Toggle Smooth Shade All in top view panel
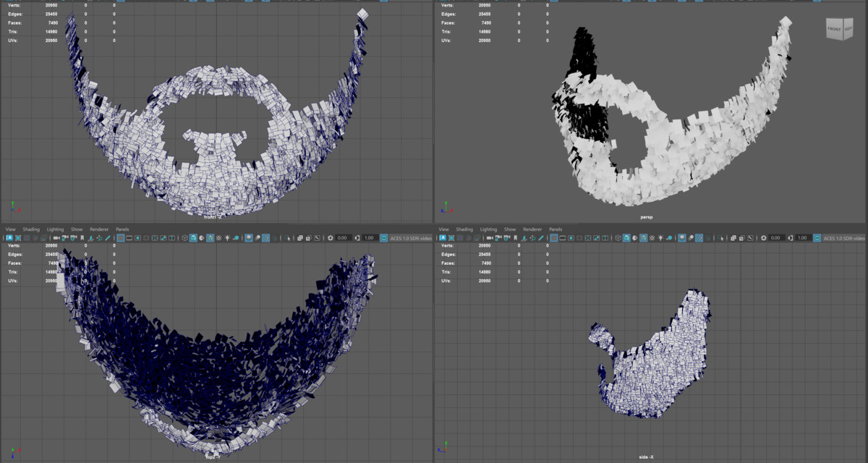 pyautogui.click(x=193, y=238)
